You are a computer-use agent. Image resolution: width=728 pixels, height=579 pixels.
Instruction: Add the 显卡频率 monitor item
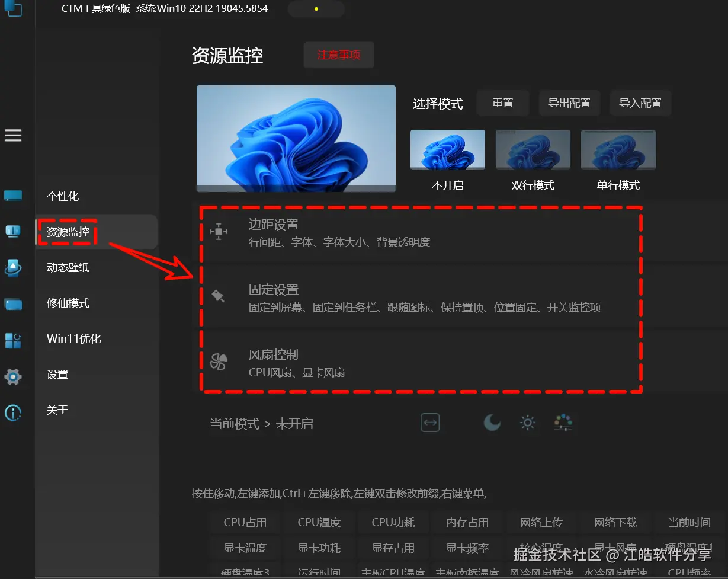point(467,548)
